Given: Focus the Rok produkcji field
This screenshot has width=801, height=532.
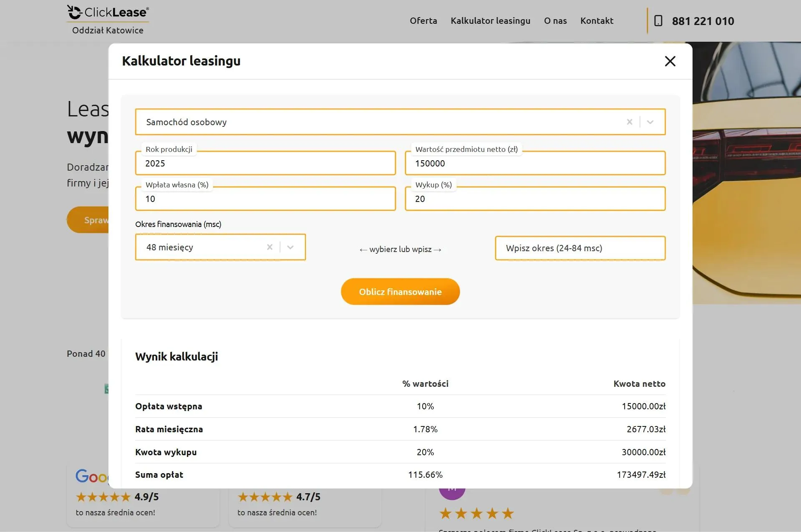Looking at the screenshot, I should (265, 163).
